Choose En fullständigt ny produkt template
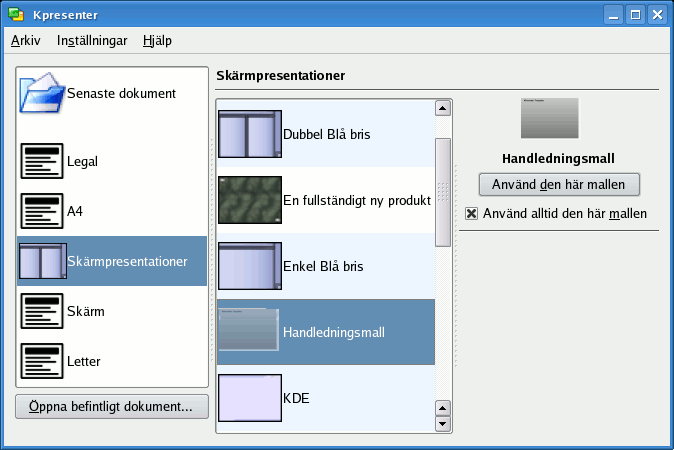The image size is (674, 450). (246, 200)
